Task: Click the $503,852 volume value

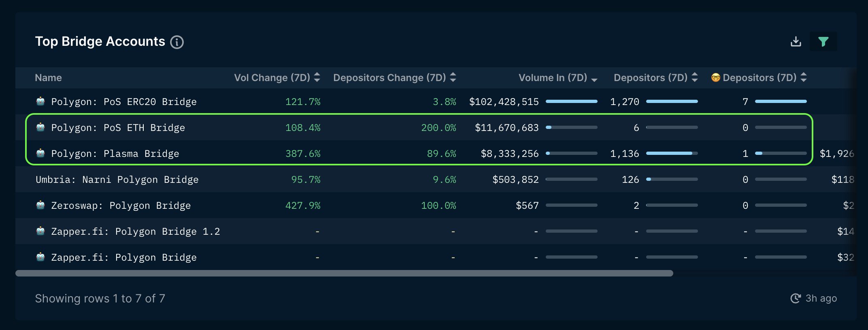Action: [x=515, y=180]
